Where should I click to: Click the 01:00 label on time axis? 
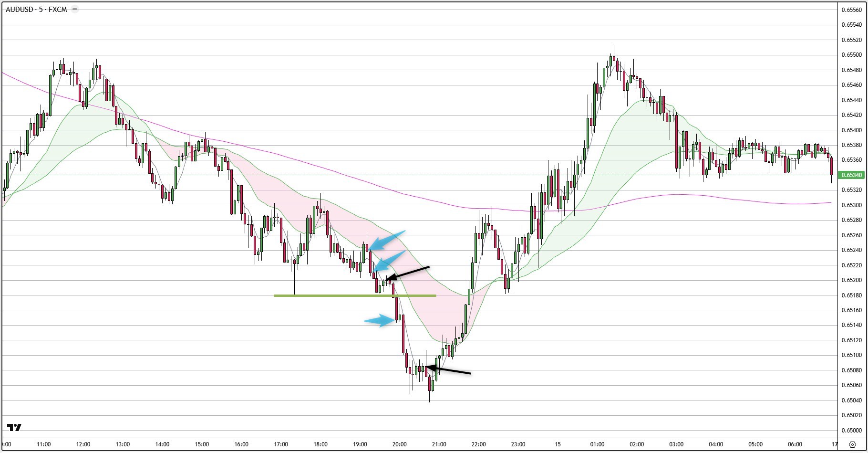[x=597, y=444]
